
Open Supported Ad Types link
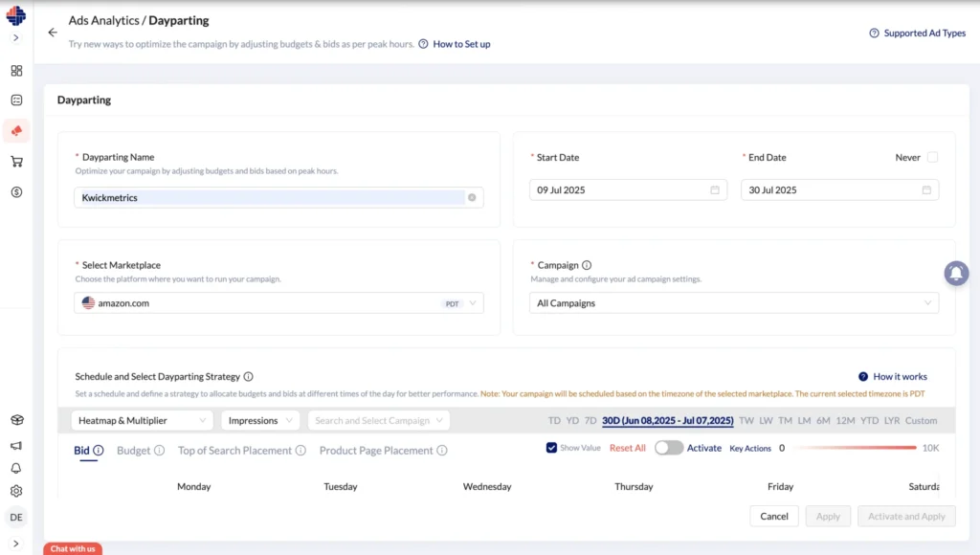click(924, 33)
